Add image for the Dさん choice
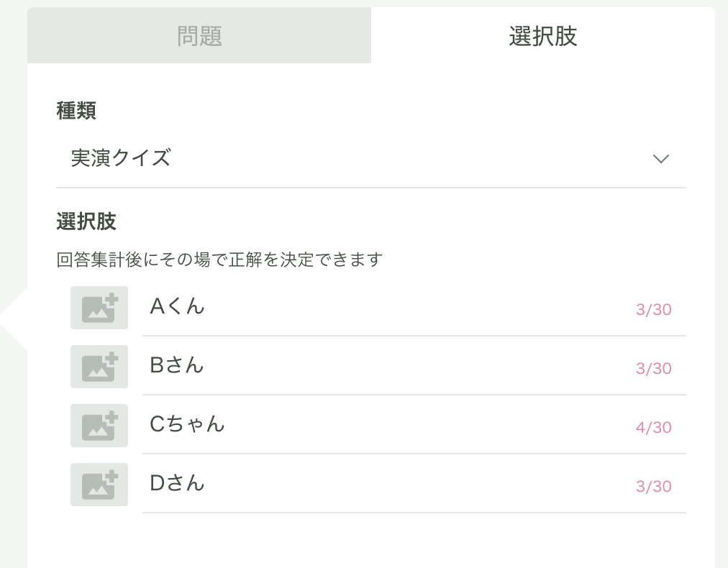The image size is (728, 568). coord(99,485)
